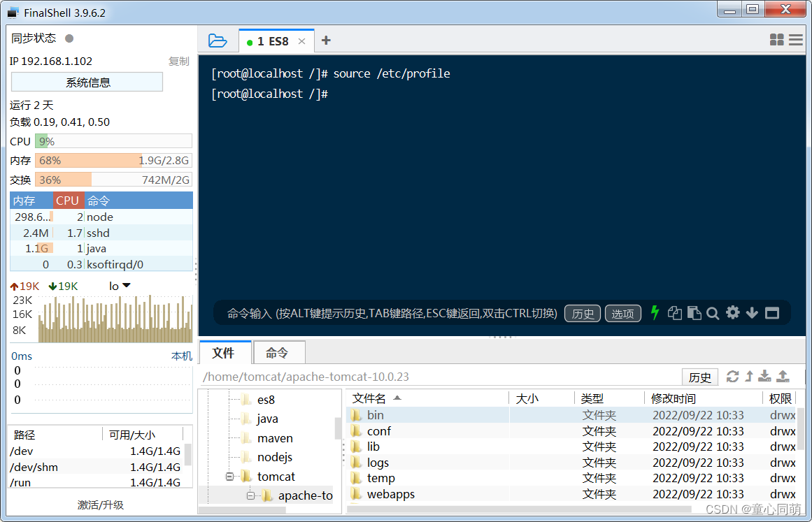Select the maven folder in tree
This screenshot has width=812, height=522.
click(x=274, y=438)
